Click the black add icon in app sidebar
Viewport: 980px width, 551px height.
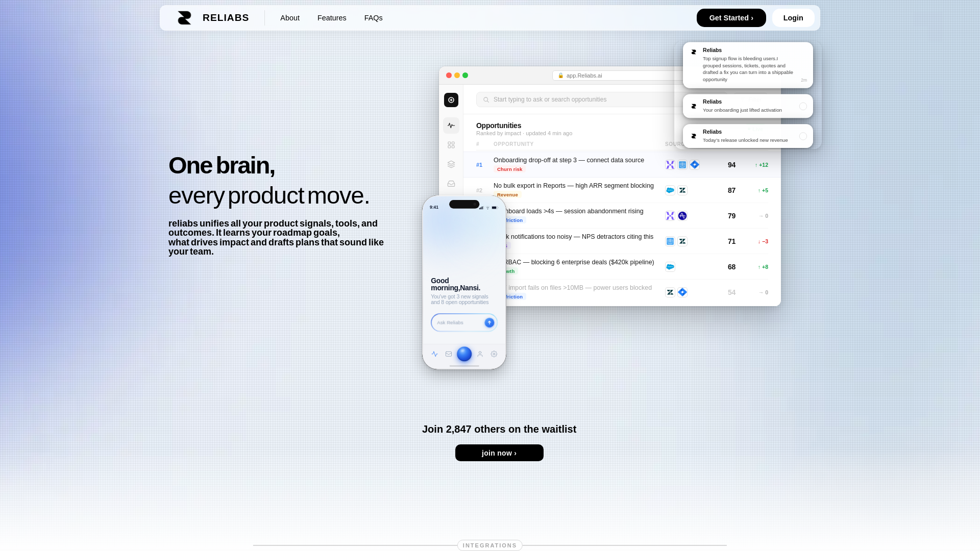(x=451, y=100)
